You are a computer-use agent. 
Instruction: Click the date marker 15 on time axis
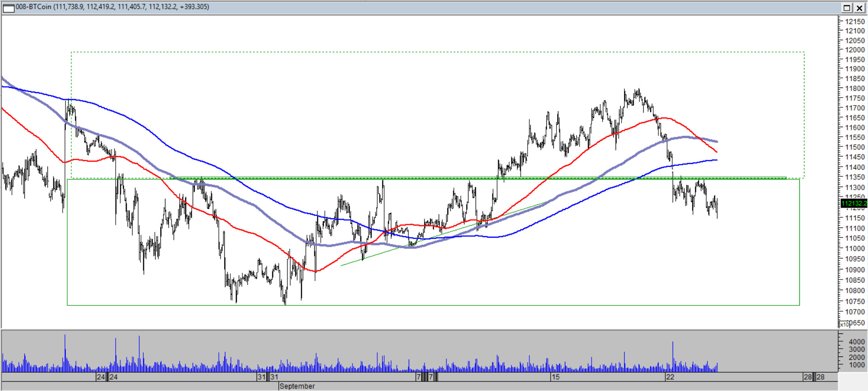click(x=556, y=377)
